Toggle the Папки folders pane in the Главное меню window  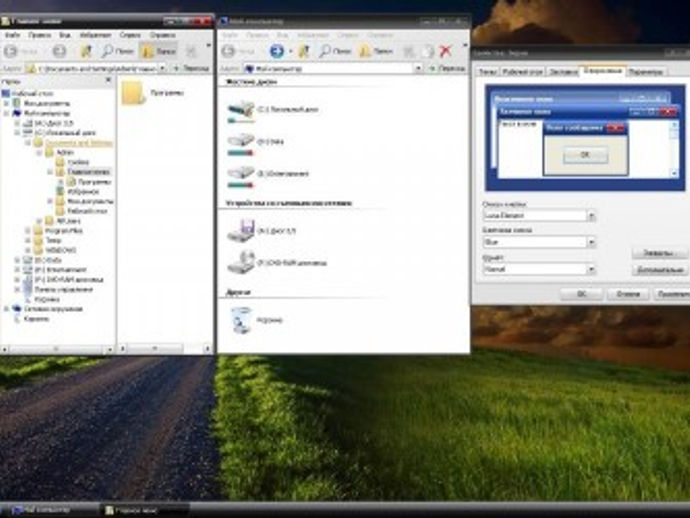[159, 51]
